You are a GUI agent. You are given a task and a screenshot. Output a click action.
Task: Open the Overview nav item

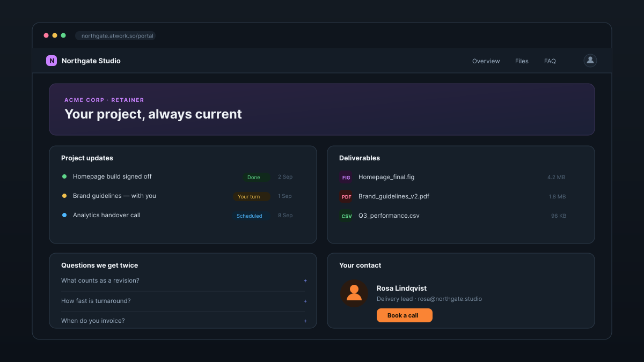coord(486,61)
